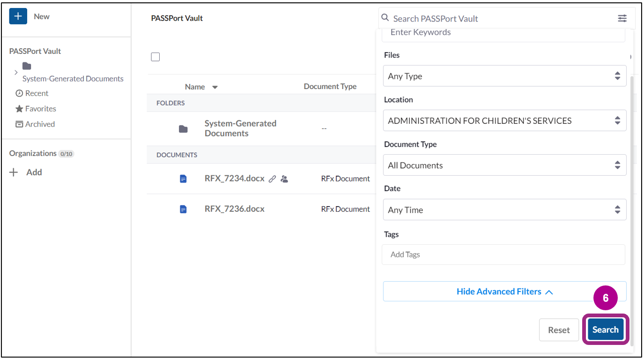Open Favorites from the left sidebar
Screen dimensions: 644x359
40,108
